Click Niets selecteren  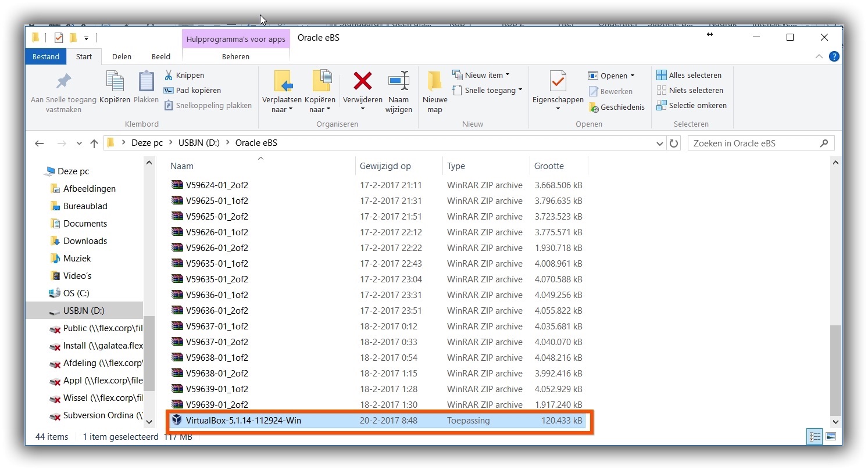coord(690,90)
